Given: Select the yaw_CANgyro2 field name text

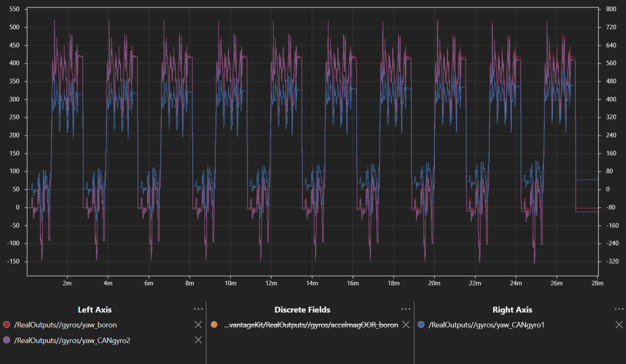Looking at the screenshot, I should pos(72,341).
